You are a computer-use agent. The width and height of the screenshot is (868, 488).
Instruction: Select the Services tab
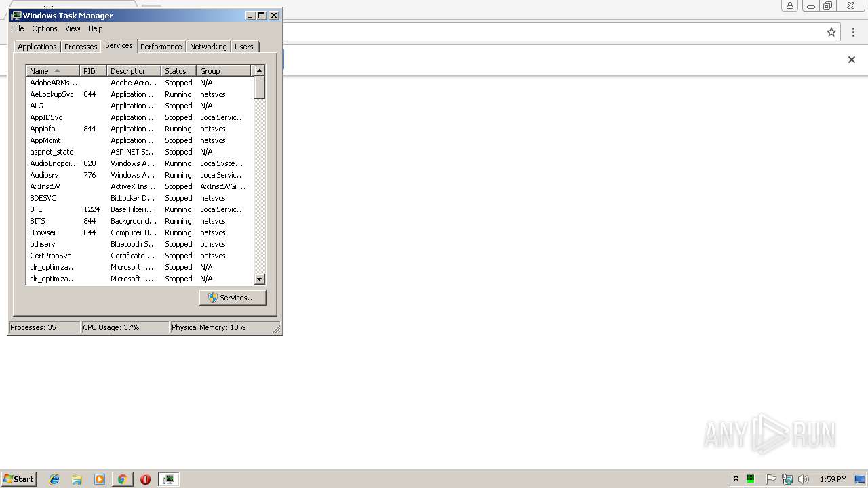click(x=119, y=45)
